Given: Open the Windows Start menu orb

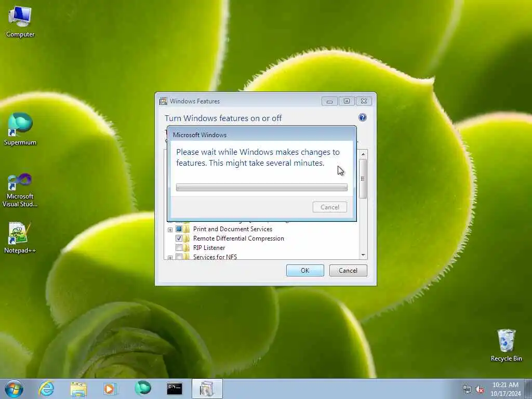Looking at the screenshot, I should (x=14, y=389).
